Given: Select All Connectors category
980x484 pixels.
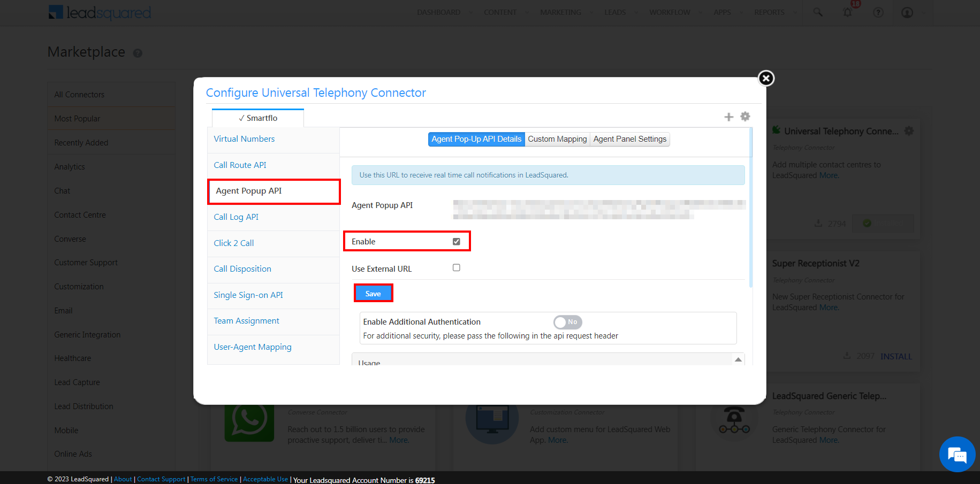Looking at the screenshot, I should 111,95.
